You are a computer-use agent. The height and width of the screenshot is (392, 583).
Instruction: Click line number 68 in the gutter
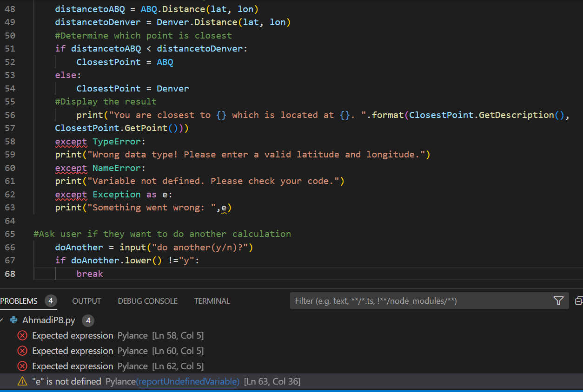pos(10,274)
